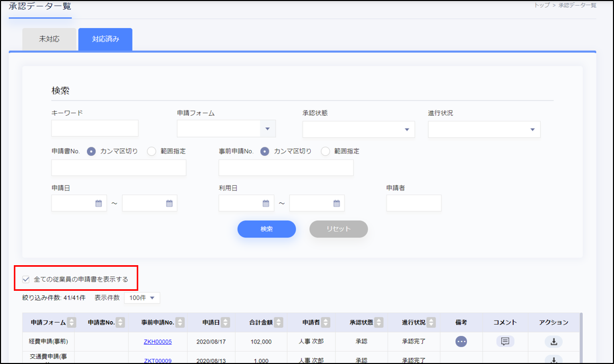Open the ZKH00005 application link

coord(157,341)
